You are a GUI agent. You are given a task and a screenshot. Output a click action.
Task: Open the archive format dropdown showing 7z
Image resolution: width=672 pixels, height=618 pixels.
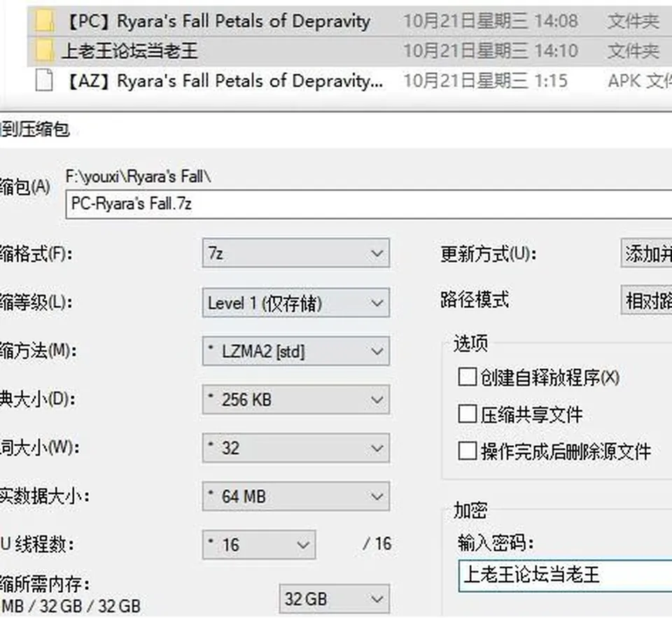pyautogui.click(x=295, y=253)
